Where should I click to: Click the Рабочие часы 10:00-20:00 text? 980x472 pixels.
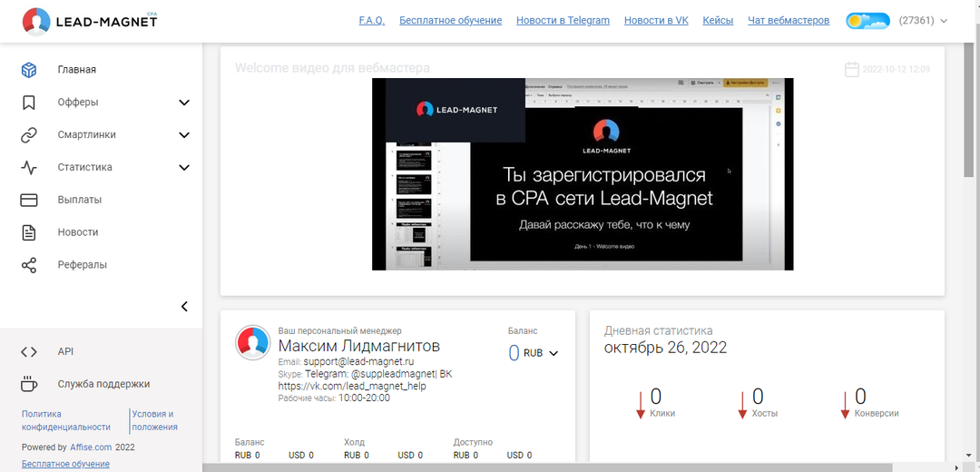(x=334, y=398)
